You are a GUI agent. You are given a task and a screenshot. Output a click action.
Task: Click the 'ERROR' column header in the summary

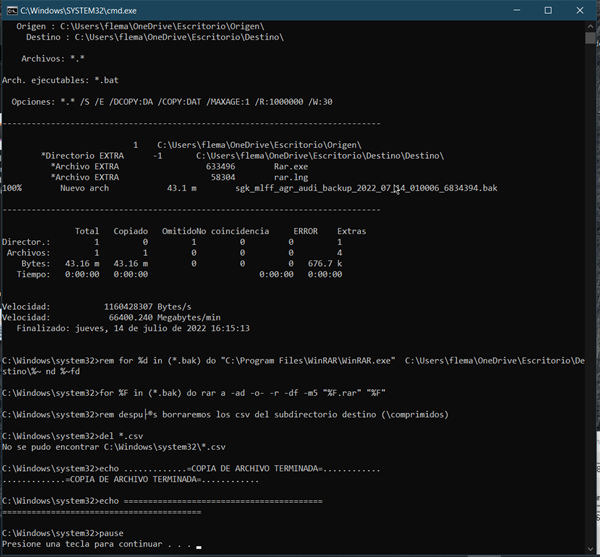coord(305,231)
